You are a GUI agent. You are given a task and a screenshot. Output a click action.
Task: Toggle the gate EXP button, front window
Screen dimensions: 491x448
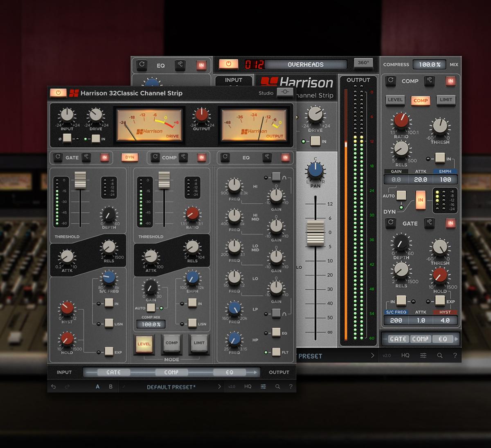(x=109, y=351)
